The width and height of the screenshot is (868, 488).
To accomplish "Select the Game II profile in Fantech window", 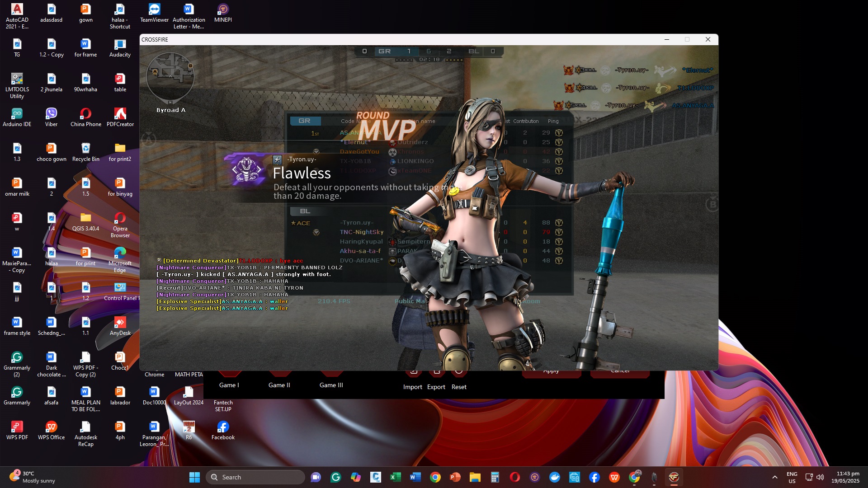I will tap(279, 385).
